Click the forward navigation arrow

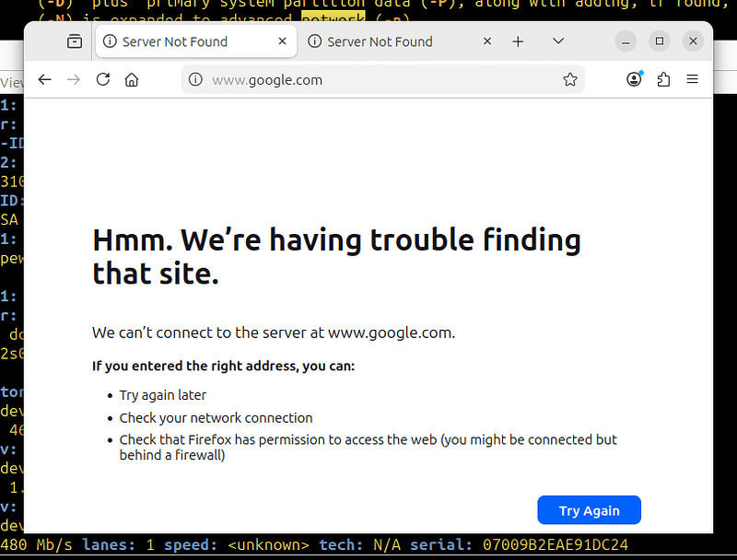(x=73, y=79)
